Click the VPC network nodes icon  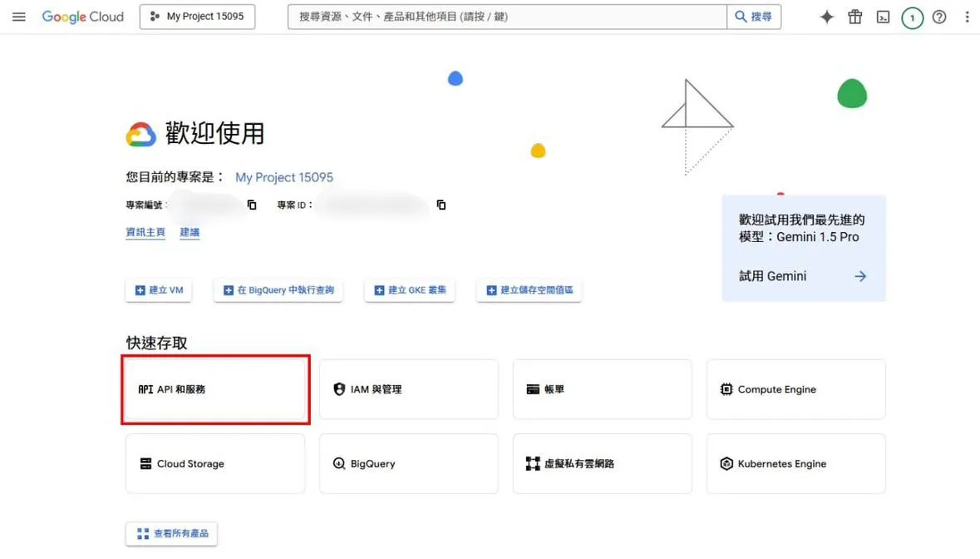(x=533, y=464)
